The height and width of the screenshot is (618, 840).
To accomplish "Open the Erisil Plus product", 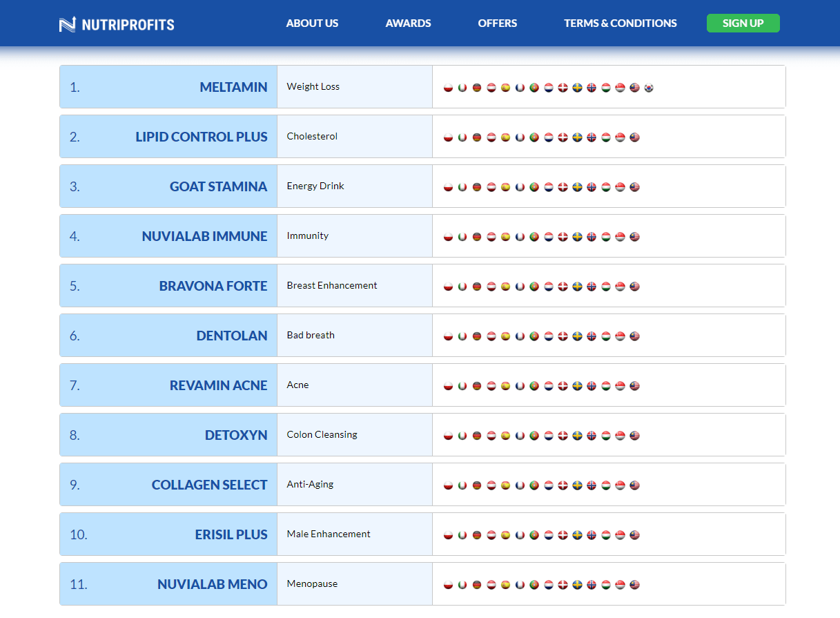I will (231, 534).
